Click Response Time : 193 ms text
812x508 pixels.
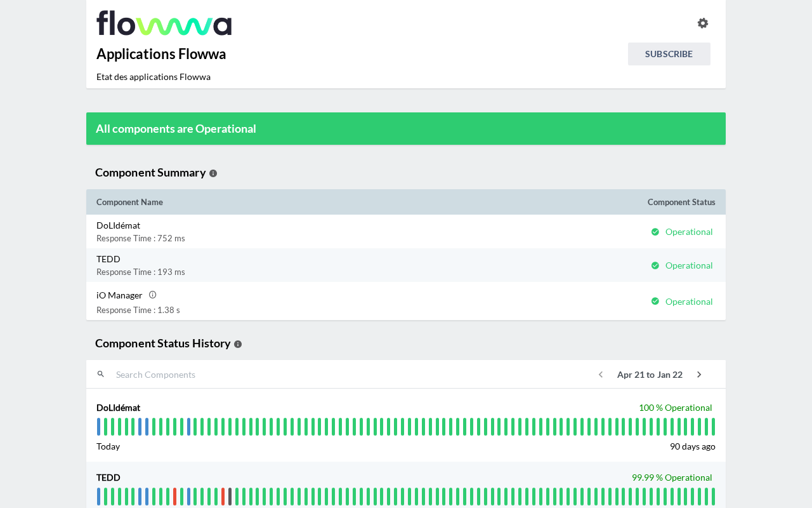pyautogui.click(x=141, y=272)
